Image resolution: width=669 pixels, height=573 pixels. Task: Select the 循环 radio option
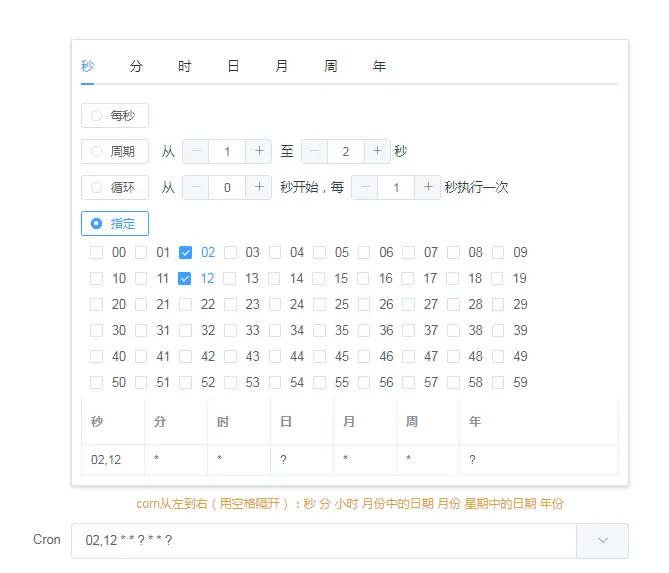click(115, 187)
